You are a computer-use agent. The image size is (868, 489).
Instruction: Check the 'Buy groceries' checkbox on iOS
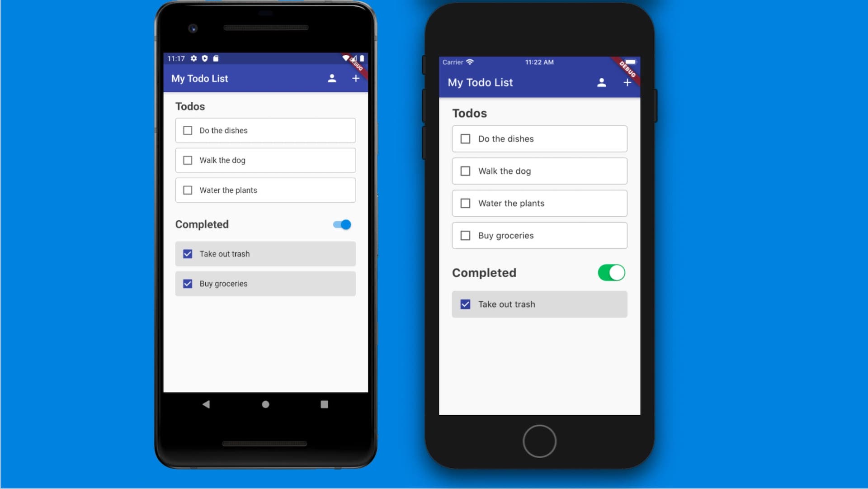[465, 235]
